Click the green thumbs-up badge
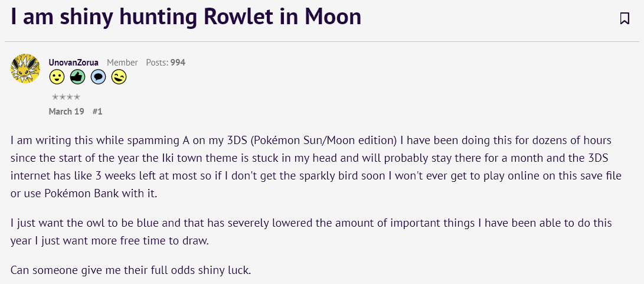Viewport: 644px width, 284px height. 77,77
